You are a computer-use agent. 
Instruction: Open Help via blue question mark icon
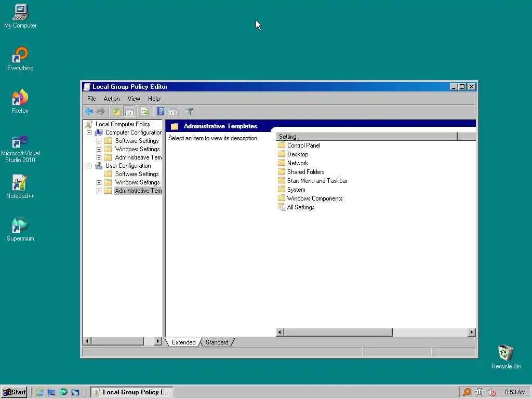click(x=161, y=111)
